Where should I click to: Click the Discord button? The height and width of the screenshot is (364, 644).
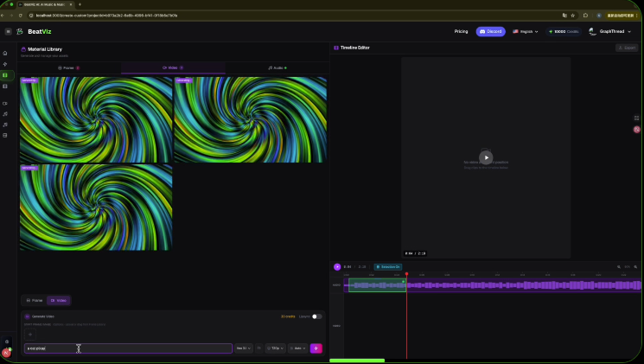491,31
